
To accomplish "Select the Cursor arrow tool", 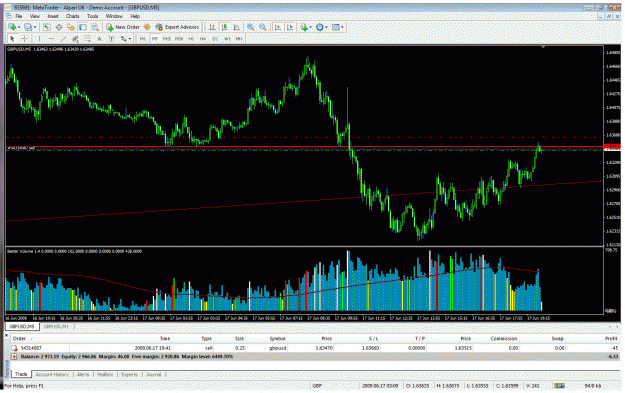I will pos(12,39).
